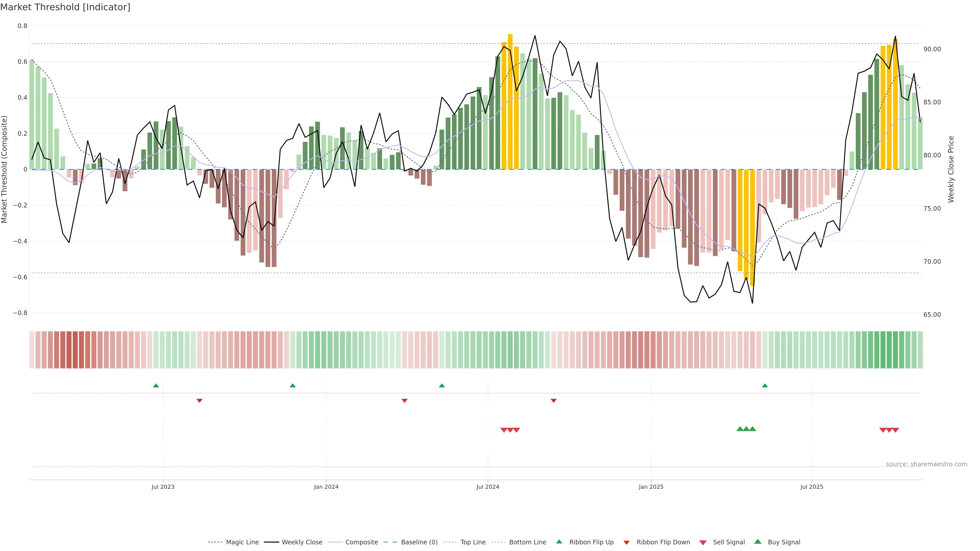
Task: Click first sell signal after Jul 2024
Action: pyautogui.click(x=504, y=430)
